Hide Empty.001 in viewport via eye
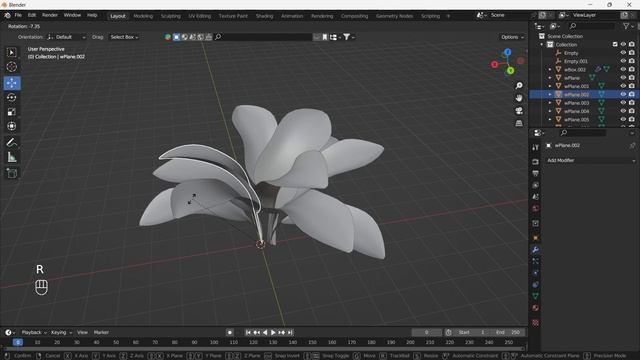The width and height of the screenshot is (640, 360). [x=623, y=61]
